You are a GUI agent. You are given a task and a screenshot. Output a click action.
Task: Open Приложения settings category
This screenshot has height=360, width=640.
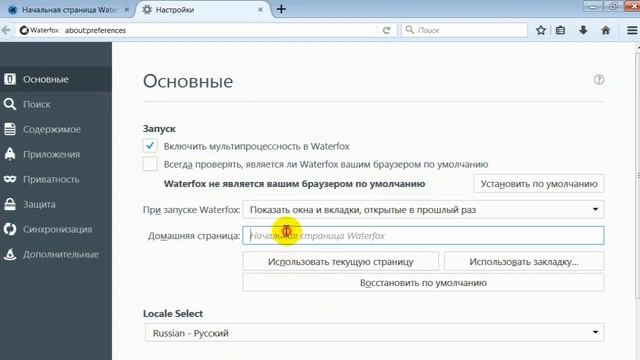(56, 154)
